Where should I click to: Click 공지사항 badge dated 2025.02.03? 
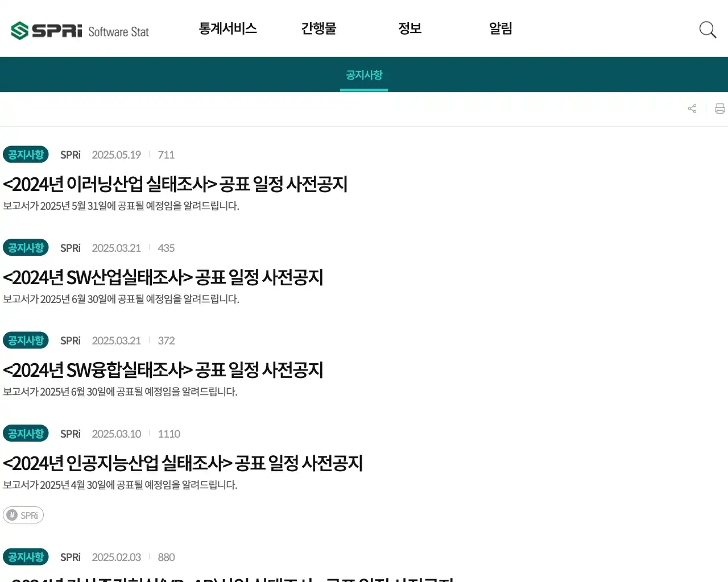coord(26,557)
